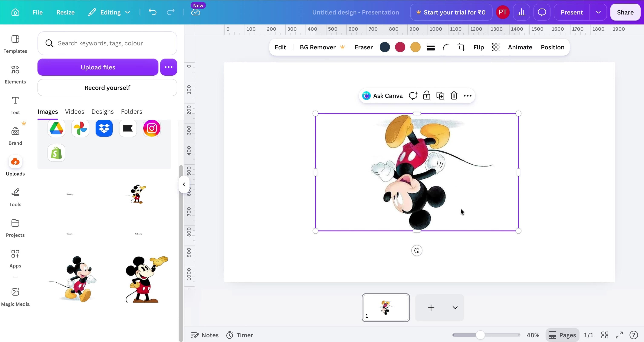The image size is (644, 342).
Task: Click the zoom slider handle
Action: click(x=480, y=335)
